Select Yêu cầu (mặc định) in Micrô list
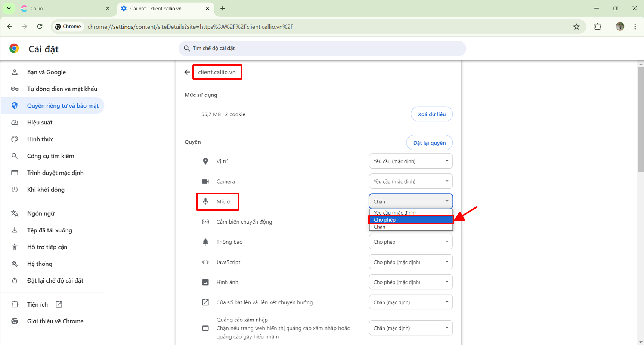Viewport: 644px width, 345px height. (411, 213)
